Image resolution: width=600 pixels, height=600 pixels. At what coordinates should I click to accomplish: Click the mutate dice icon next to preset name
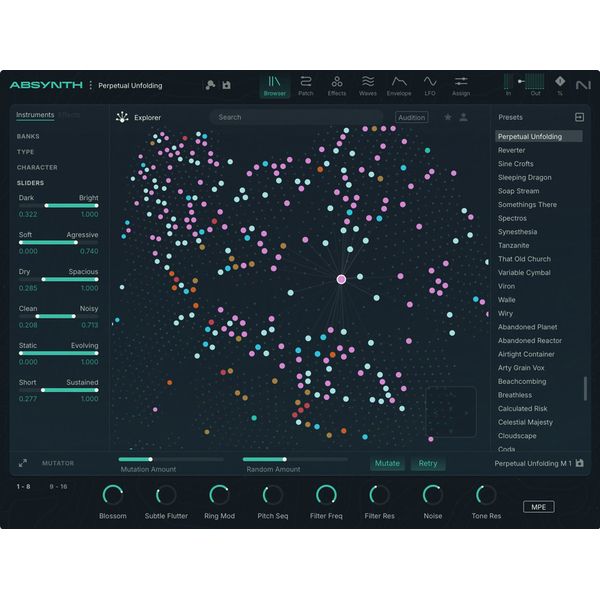click(210, 85)
